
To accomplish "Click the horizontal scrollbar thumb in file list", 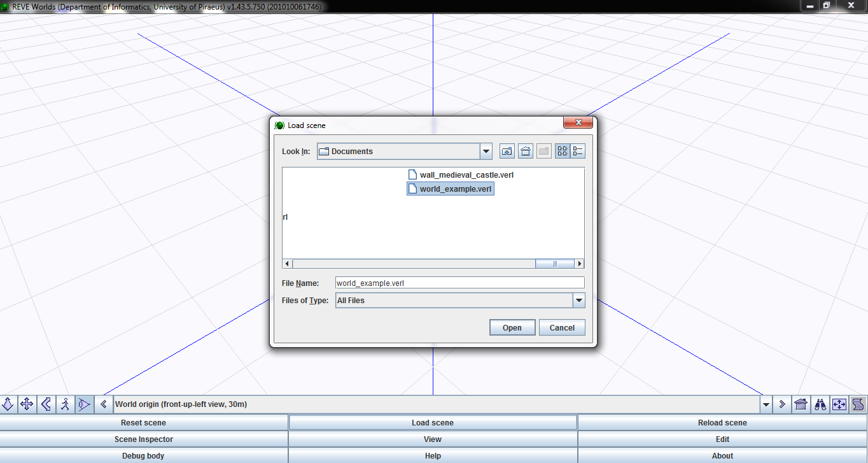I will coord(555,264).
